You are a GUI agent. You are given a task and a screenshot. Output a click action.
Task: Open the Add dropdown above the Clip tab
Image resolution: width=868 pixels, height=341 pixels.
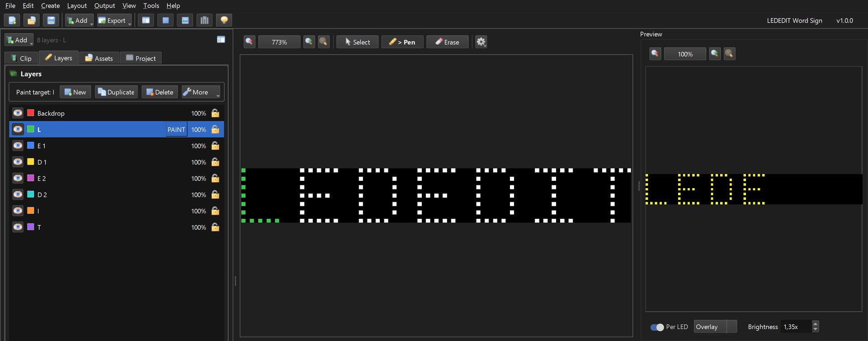19,40
